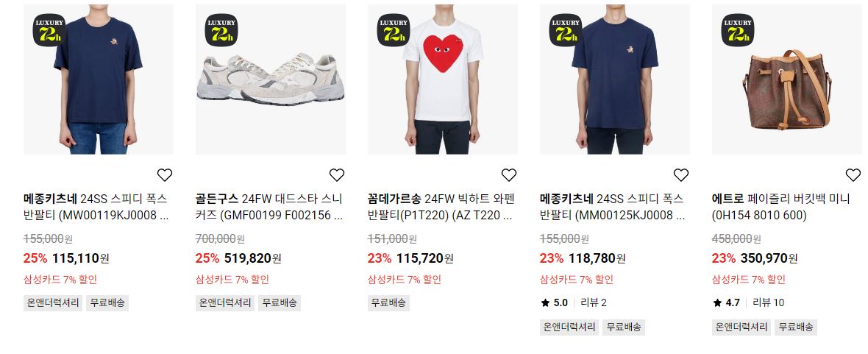This screenshot has width=868, height=354.
Task: Click Luxury 72h badge on sneakers image
Action: (x=221, y=30)
